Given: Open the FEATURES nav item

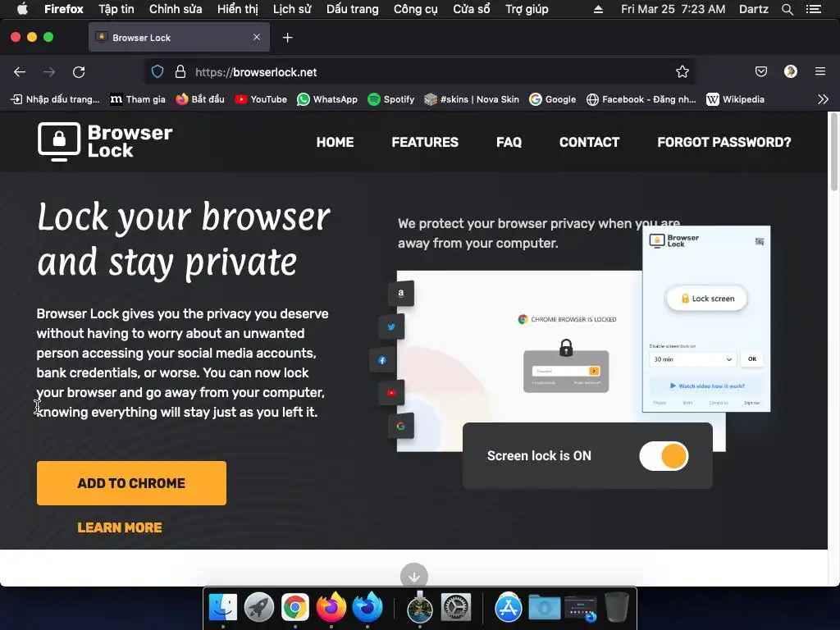Looking at the screenshot, I should [425, 142].
